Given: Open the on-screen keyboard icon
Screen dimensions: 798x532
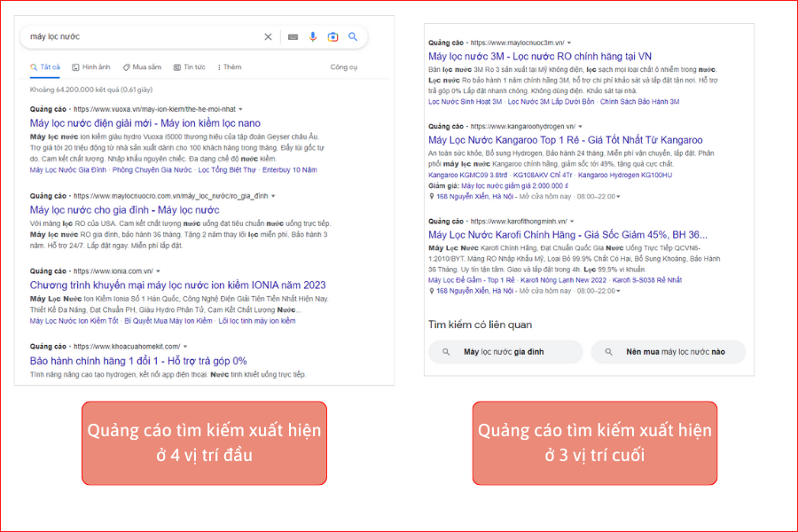Looking at the screenshot, I should click(x=293, y=36).
